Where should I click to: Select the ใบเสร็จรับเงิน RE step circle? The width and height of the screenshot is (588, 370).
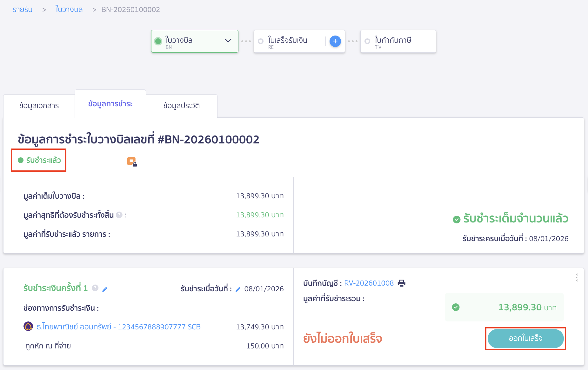tap(261, 41)
